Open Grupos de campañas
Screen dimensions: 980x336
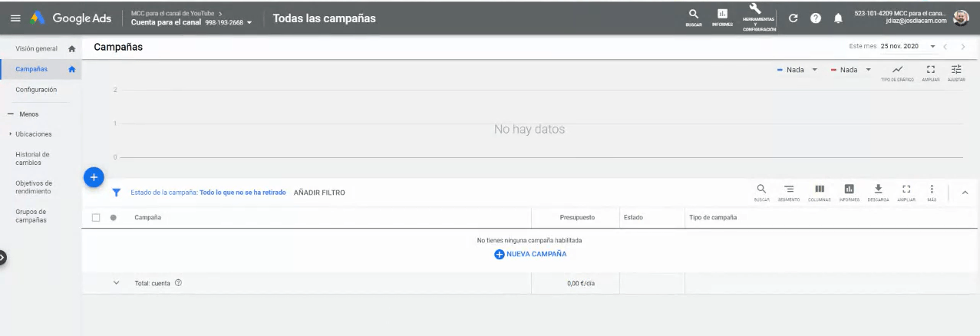pos(31,216)
